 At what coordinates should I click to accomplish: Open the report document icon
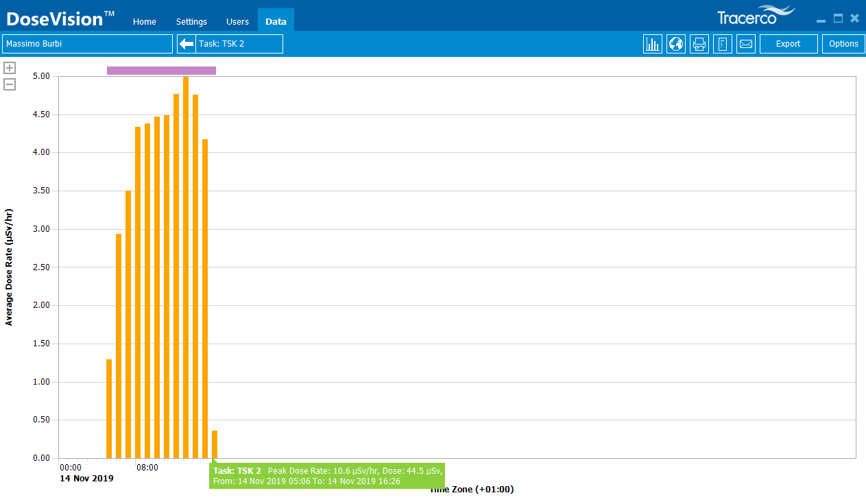(723, 44)
